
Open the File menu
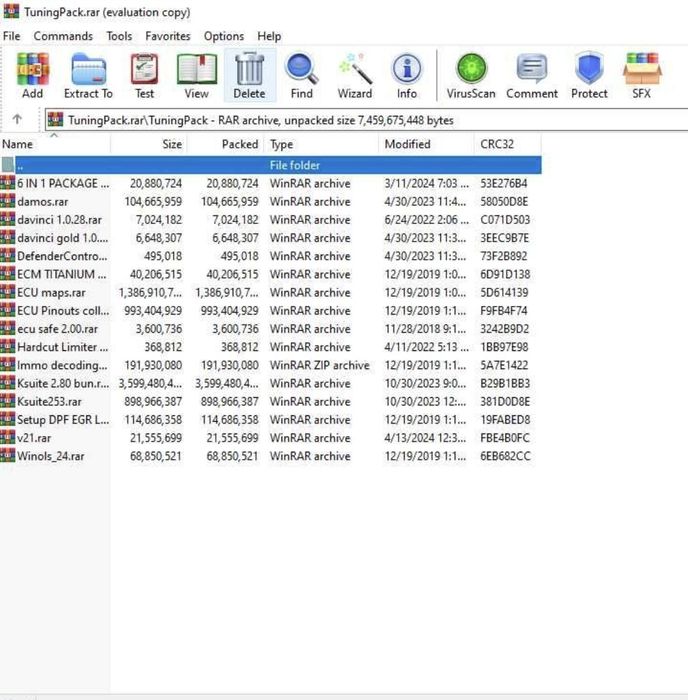12,36
